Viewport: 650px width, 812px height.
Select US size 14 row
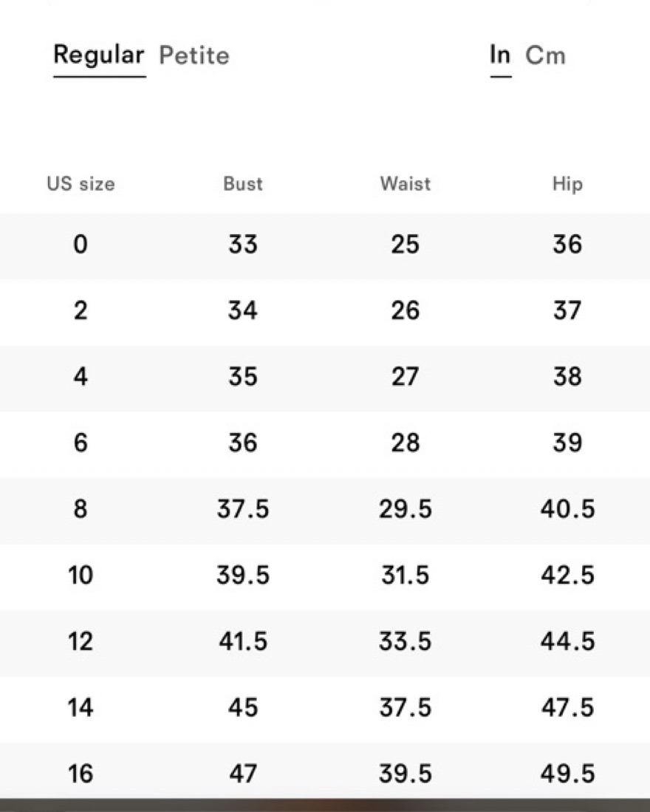[325, 709]
